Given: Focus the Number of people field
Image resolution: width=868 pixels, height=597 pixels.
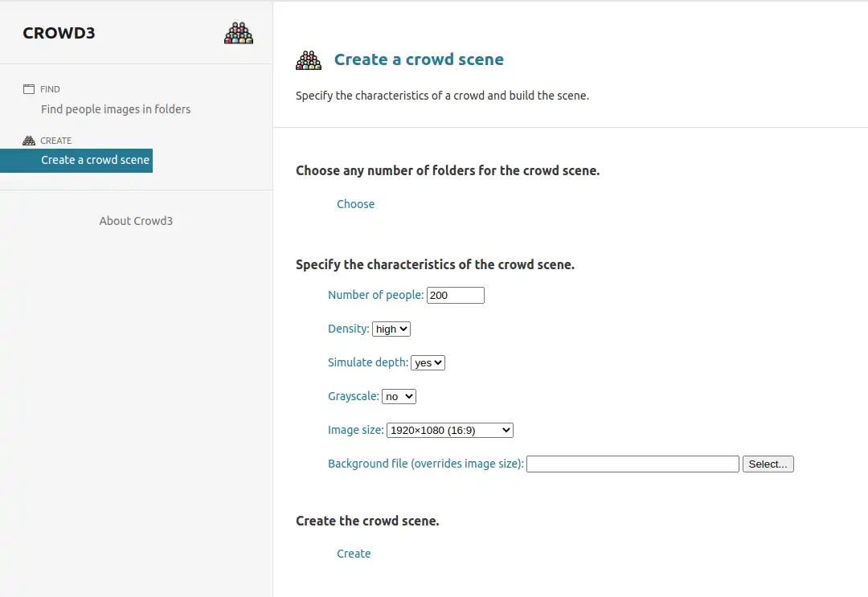Looking at the screenshot, I should (455, 296).
